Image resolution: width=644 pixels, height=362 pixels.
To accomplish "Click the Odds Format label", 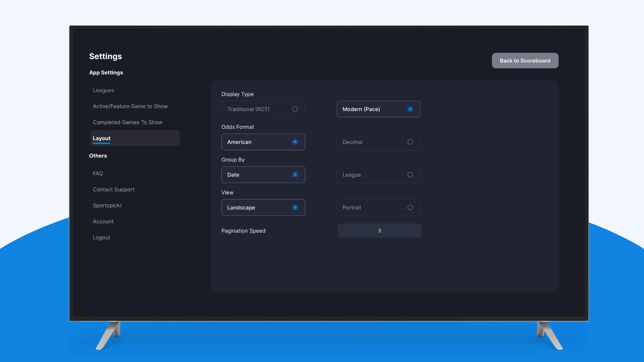I will [x=237, y=127].
